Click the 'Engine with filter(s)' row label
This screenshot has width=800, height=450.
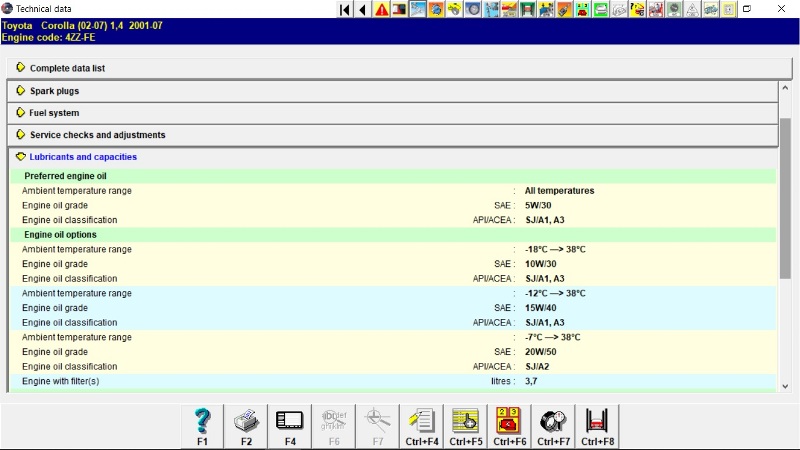point(60,381)
